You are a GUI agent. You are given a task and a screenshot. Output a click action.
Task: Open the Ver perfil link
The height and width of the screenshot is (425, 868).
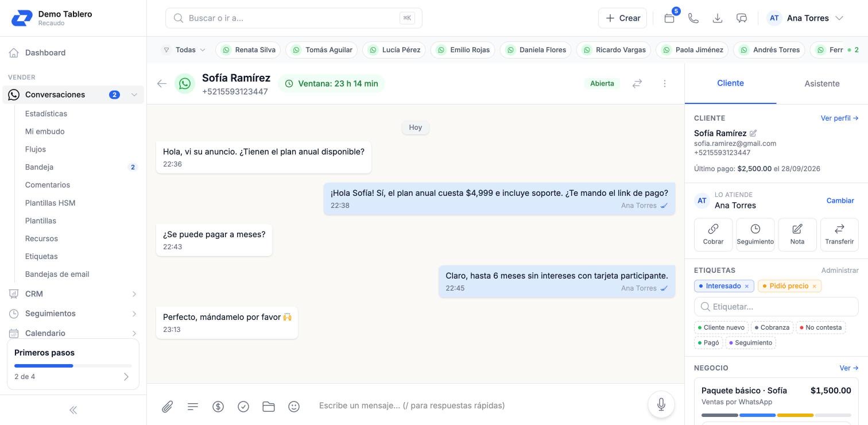[839, 118]
